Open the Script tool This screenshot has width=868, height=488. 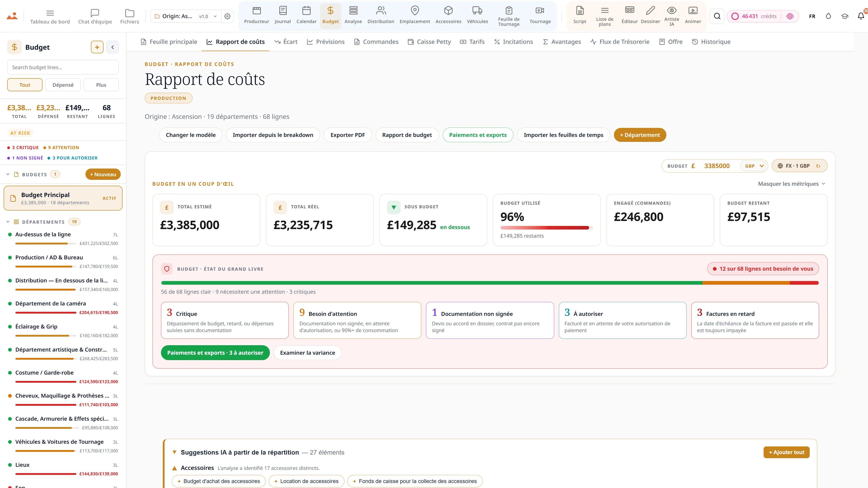coord(580,16)
